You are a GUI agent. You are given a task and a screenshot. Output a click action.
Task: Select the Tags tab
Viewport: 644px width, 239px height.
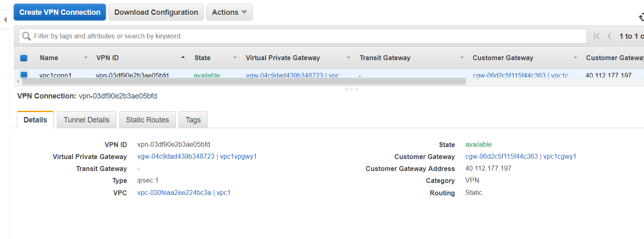[193, 120]
